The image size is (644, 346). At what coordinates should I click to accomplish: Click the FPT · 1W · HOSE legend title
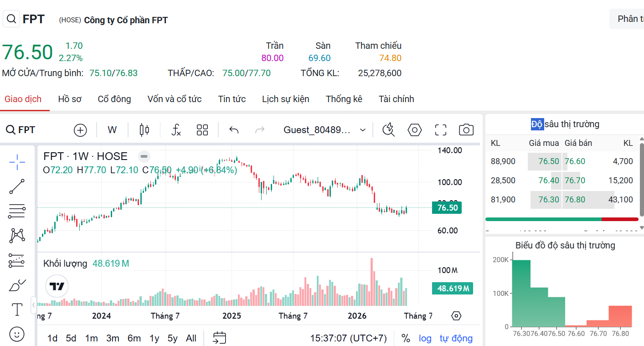(85, 156)
